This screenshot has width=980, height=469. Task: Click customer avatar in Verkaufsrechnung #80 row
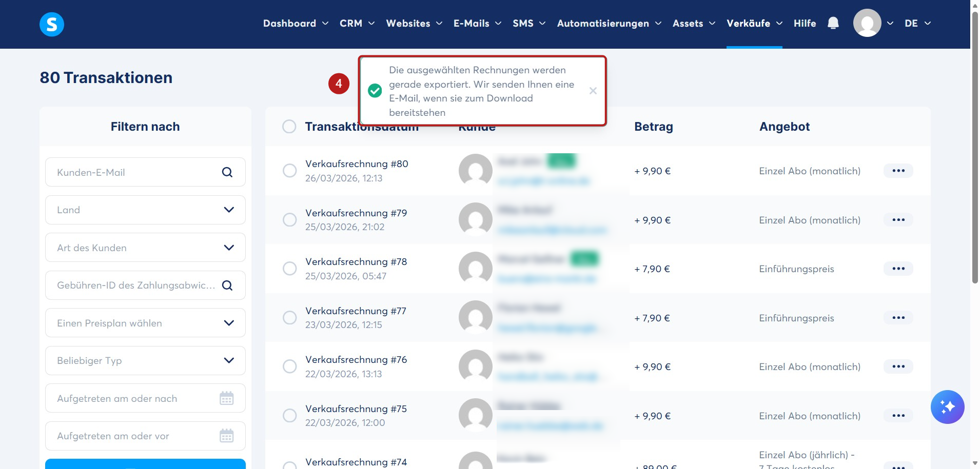[x=476, y=171]
